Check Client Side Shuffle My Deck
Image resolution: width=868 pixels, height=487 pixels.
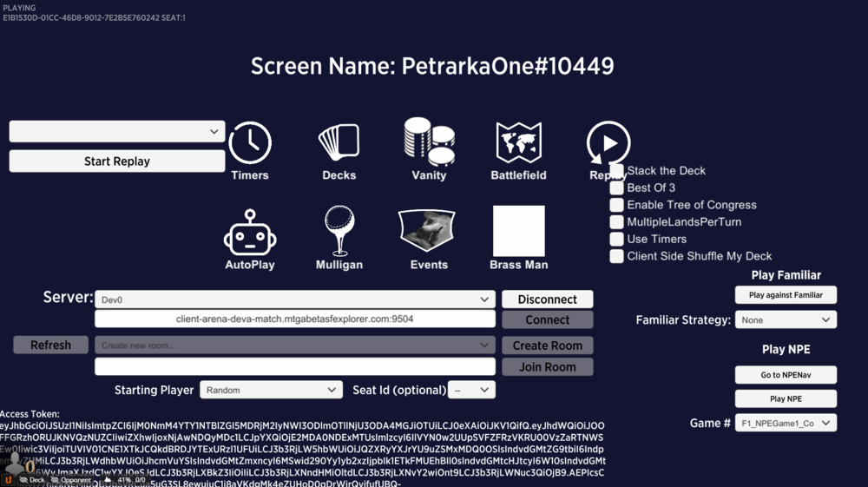pos(616,256)
